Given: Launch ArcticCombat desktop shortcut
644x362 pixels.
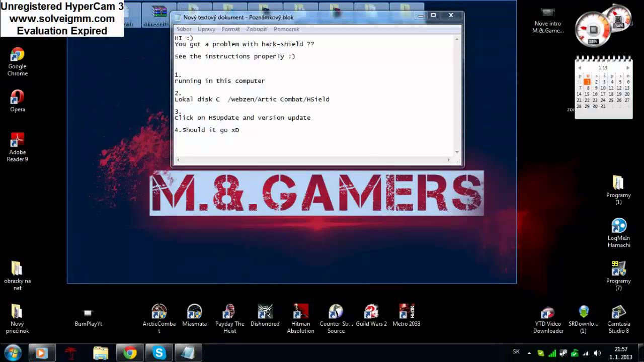Looking at the screenshot, I should (x=159, y=319).
